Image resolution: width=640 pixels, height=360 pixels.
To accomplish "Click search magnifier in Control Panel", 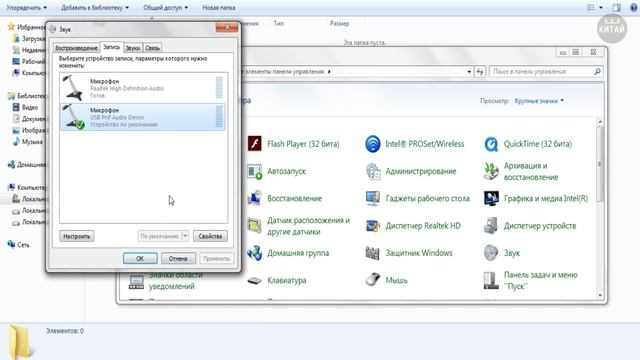I will coord(597,72).
